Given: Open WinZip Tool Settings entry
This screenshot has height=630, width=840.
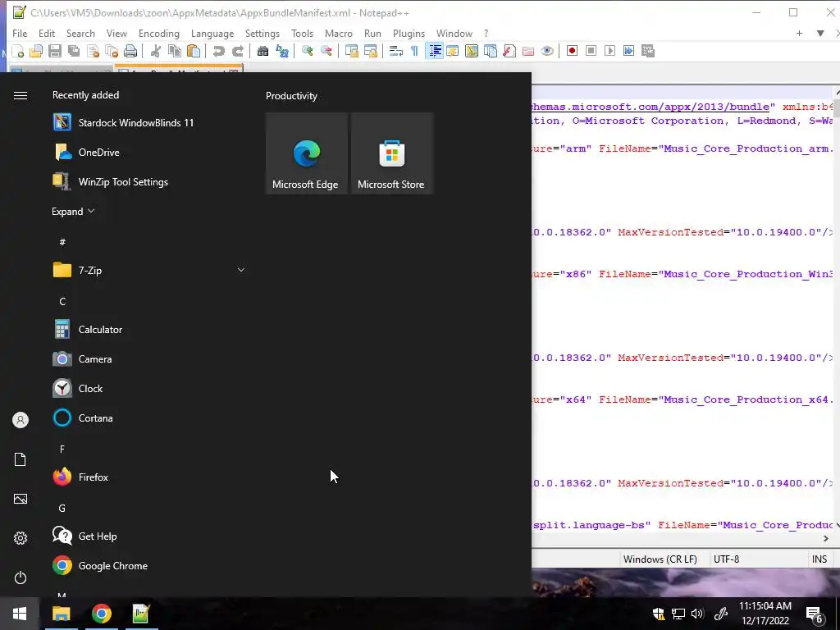Looking at the screenshot, I should coord(150,181).
